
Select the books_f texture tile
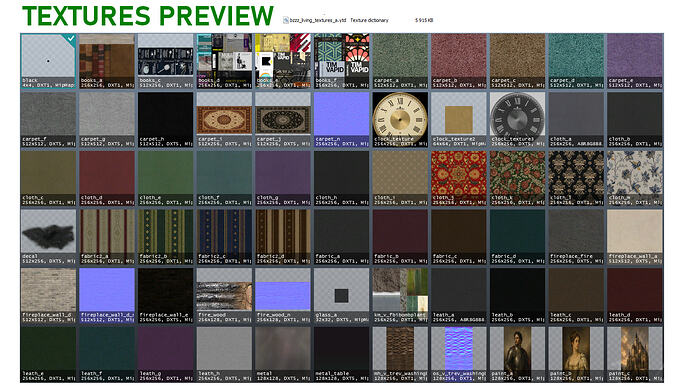tap(341, 61)
